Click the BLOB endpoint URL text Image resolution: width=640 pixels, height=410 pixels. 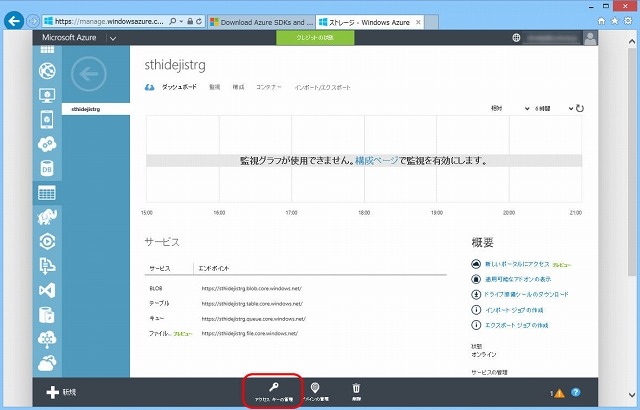251,288
